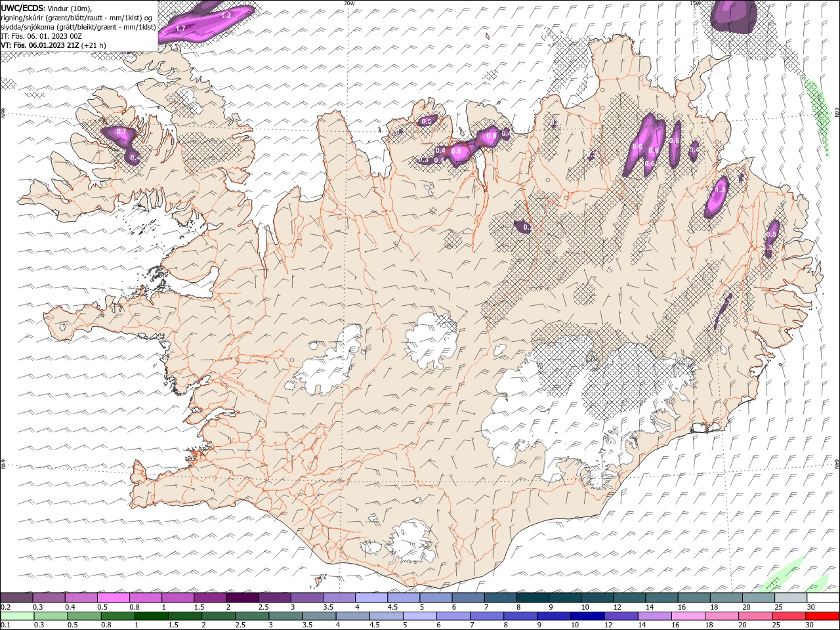Click the 0.1 label under the lower scale
Viewport: 840px width, 630px height.
tap(6, 625)
